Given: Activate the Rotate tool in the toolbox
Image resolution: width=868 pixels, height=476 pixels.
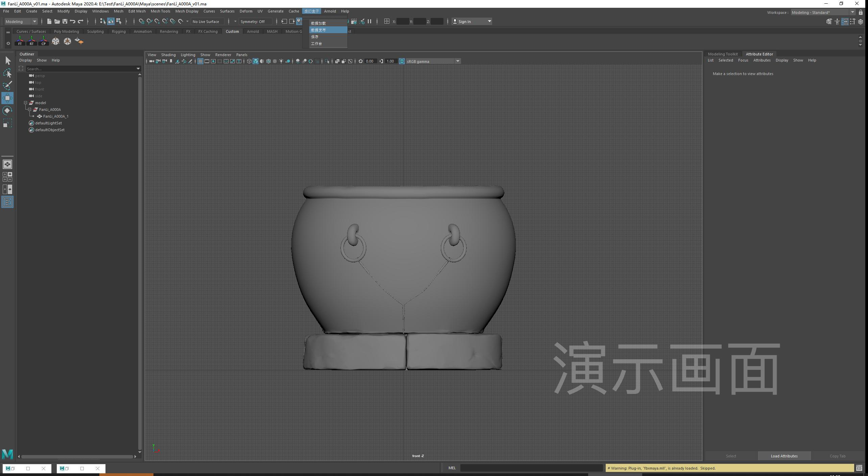Looking at the screenshot, I should (7, 111).
